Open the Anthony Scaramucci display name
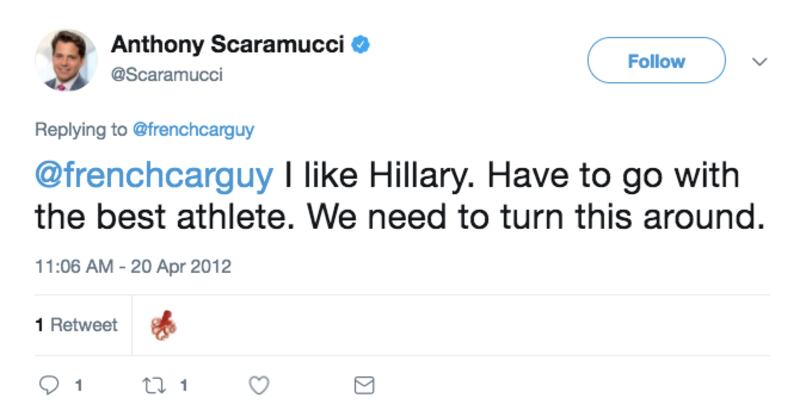This screenshot has width=800, height=417. 227,45
